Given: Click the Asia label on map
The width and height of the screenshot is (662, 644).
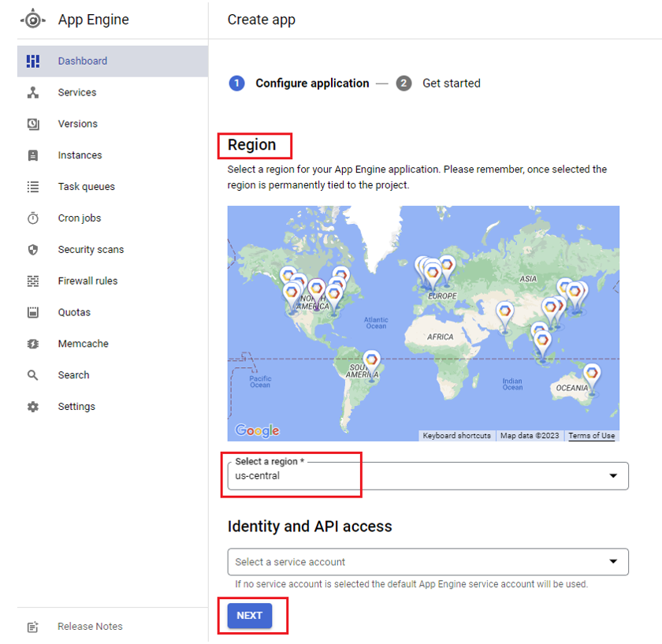Looking at the screenshot, I should pyautogui.click(x=528, y=279).
